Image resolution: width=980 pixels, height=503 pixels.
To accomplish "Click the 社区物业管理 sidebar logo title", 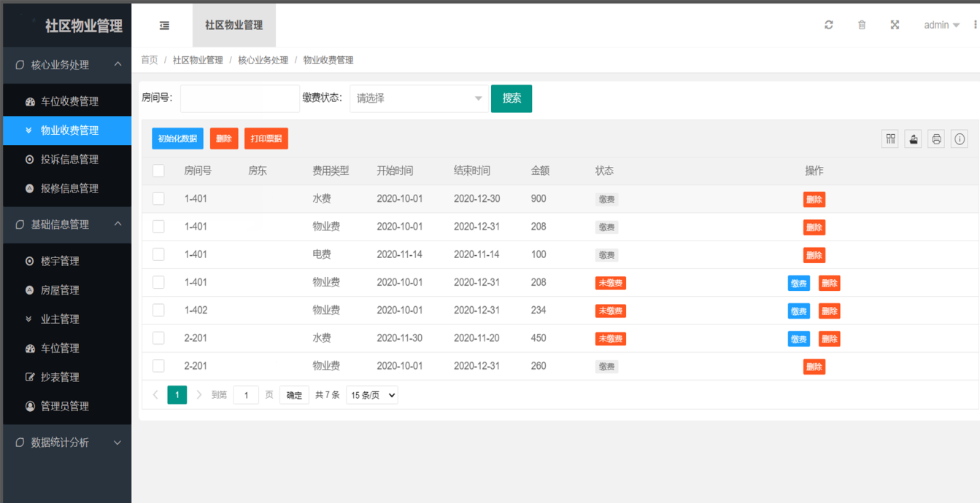I will pyautogui.click(x=84, y=26).
